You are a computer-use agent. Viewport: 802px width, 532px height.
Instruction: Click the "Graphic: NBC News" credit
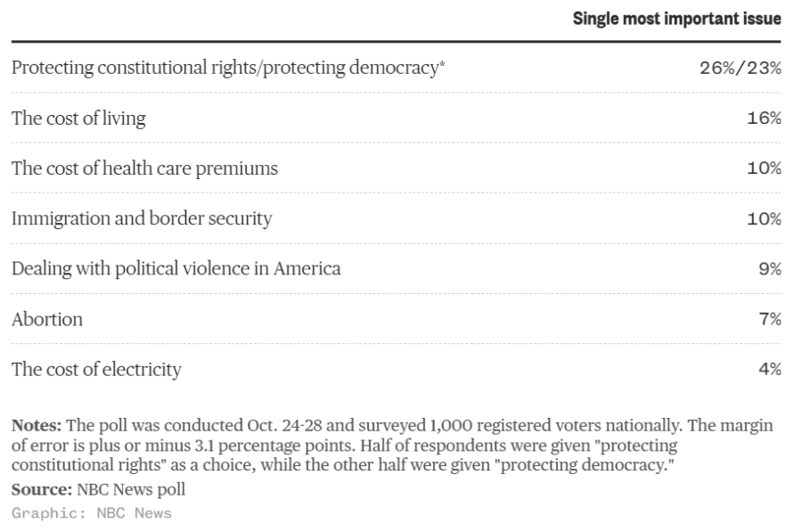pos(92,513)
